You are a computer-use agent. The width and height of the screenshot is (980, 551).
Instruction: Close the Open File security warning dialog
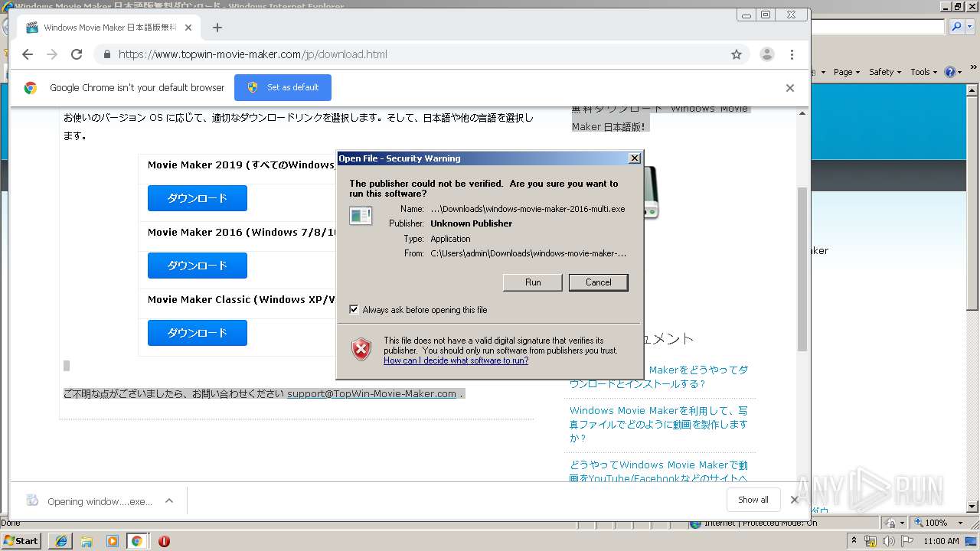[634, 158]
